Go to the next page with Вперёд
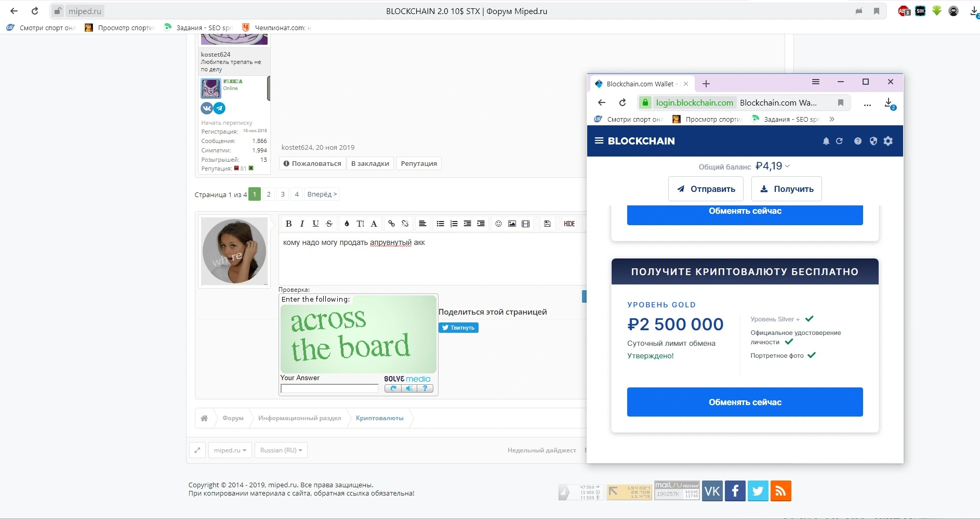The height and width of the screenshot is (519, 980). (x=322, y=194)
